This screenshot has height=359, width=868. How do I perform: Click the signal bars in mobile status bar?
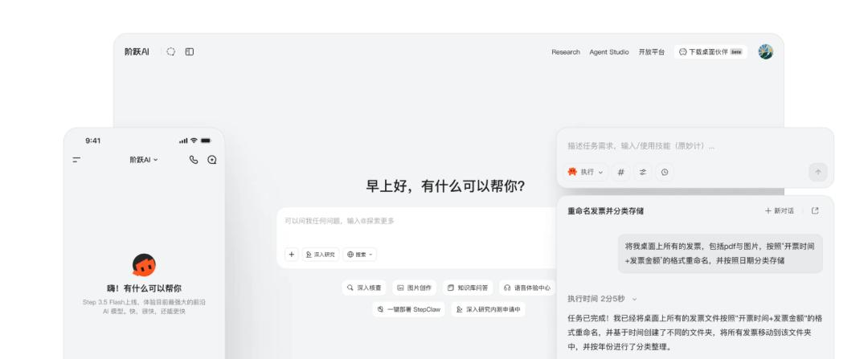(183, 141)
